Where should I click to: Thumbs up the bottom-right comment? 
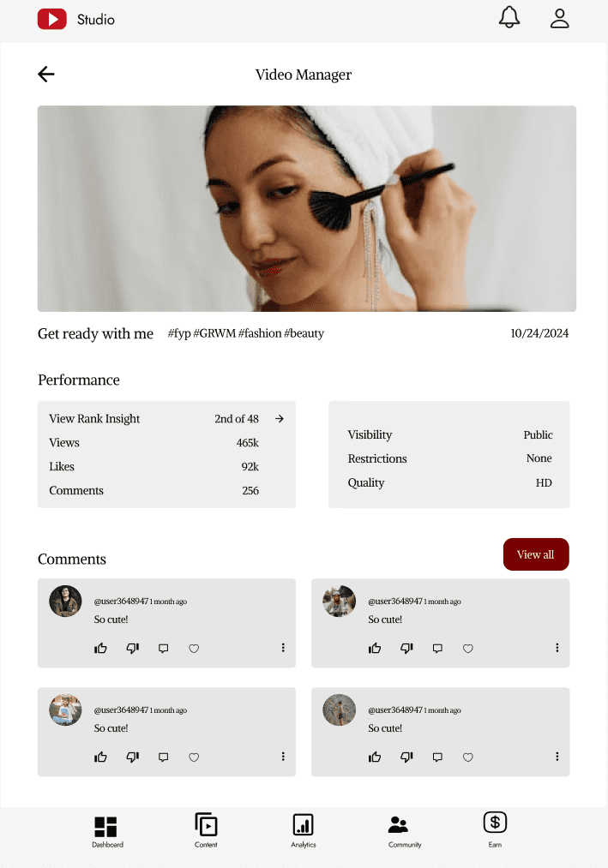click(x=375, y=757)
